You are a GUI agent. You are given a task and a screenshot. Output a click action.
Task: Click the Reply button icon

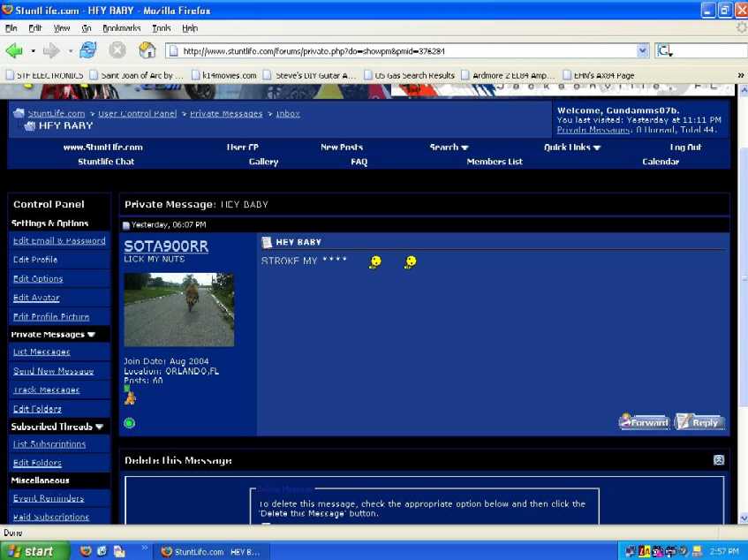pos(699,422)
